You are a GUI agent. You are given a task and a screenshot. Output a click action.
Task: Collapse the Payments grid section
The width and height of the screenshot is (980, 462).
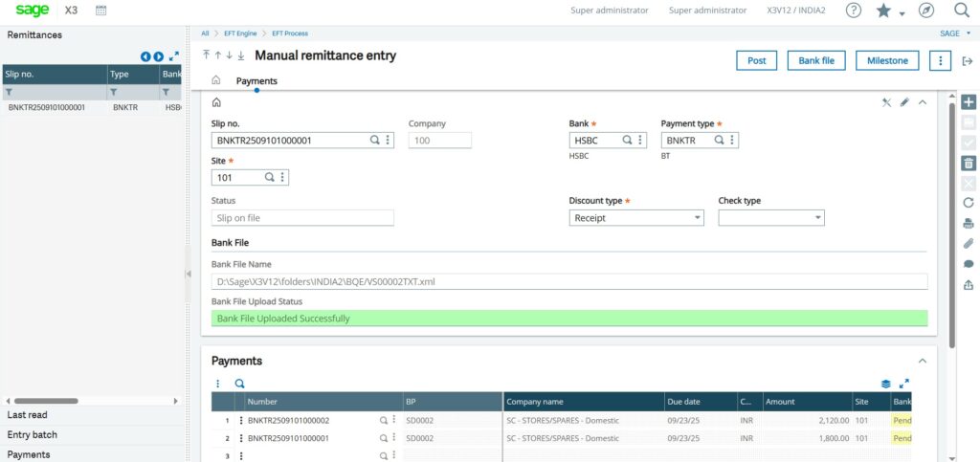923,361
